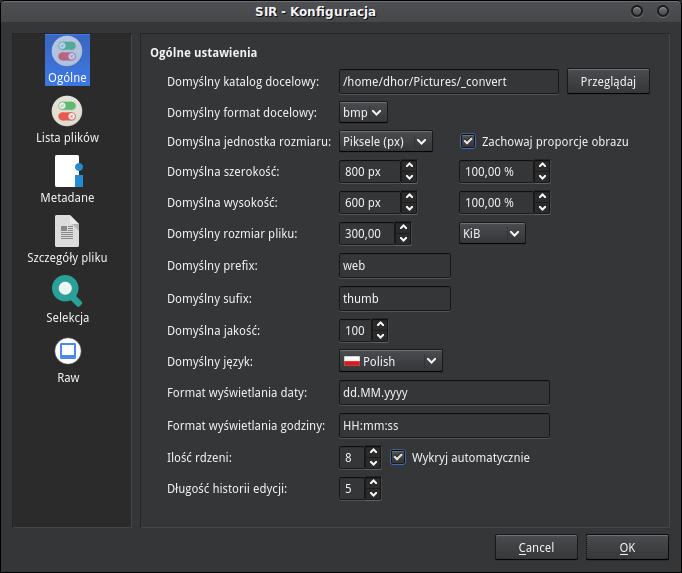The height and width of the screenshot is (573, 682).
Task: Decrease Długość historii edycji value
Action: click(x=373, y=495)
